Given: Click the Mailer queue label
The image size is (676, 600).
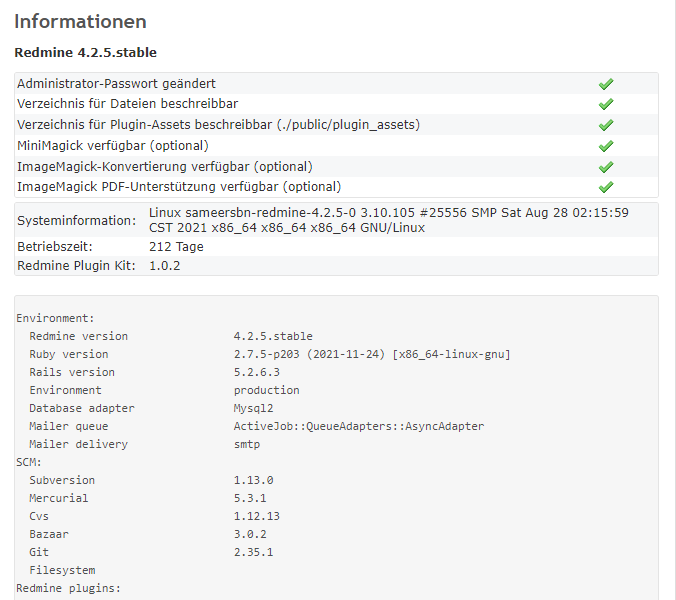Looking at the screenshot, I should 69,426.
